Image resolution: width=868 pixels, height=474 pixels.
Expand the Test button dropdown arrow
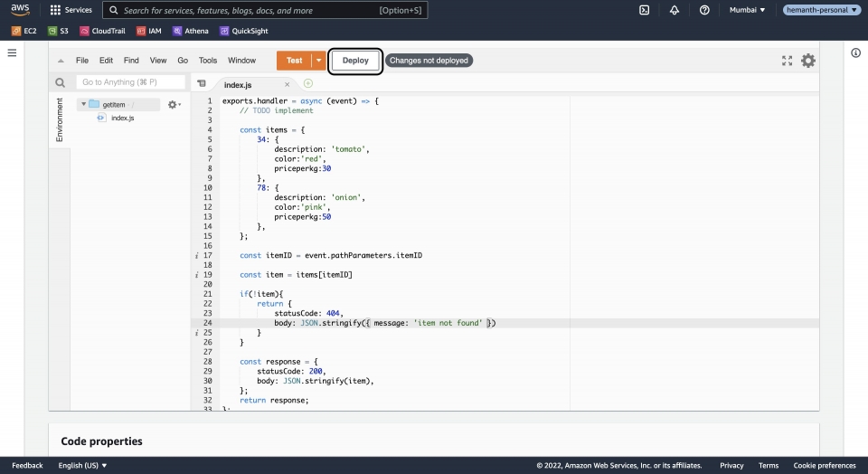[318, 61]
